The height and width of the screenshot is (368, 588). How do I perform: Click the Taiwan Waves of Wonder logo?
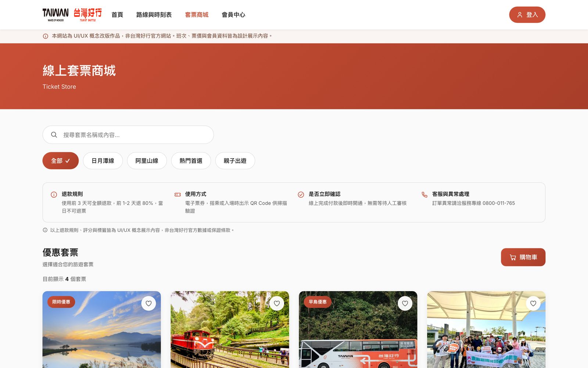click(55, 15)
